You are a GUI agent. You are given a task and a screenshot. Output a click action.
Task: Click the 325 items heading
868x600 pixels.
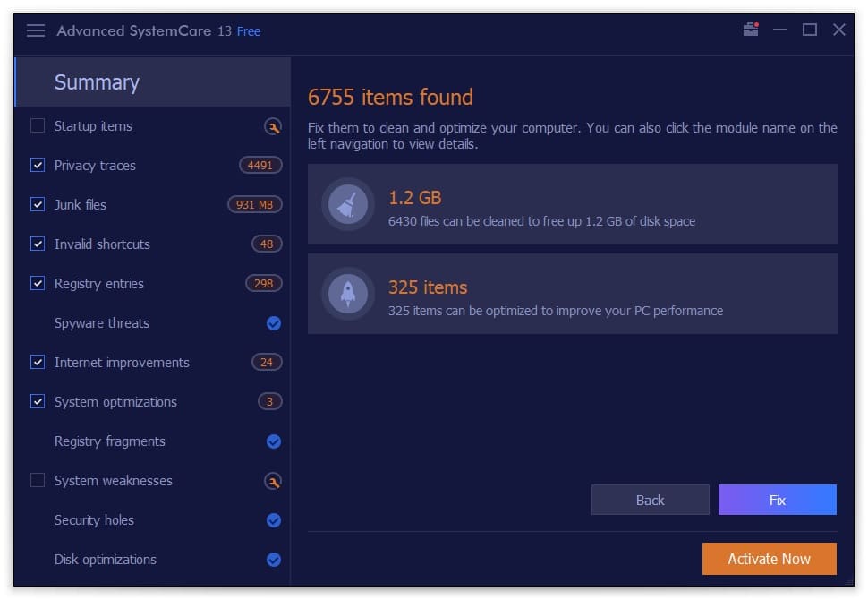(x=428, y=287)
